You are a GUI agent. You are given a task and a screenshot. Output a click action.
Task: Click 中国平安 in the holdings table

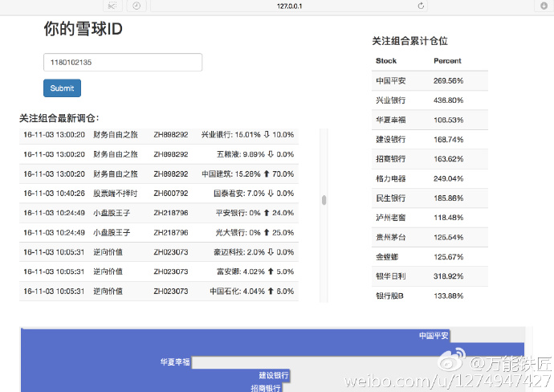[x=390, y=80]
